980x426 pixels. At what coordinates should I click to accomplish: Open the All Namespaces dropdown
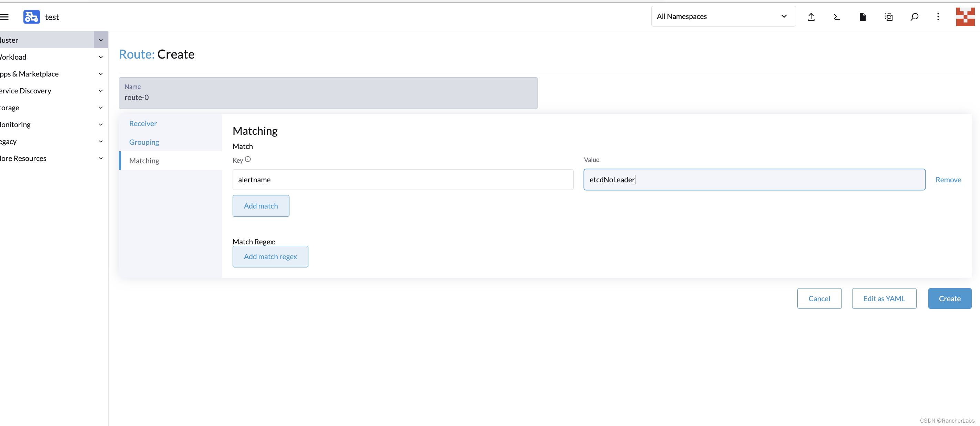tap(723, 16)
